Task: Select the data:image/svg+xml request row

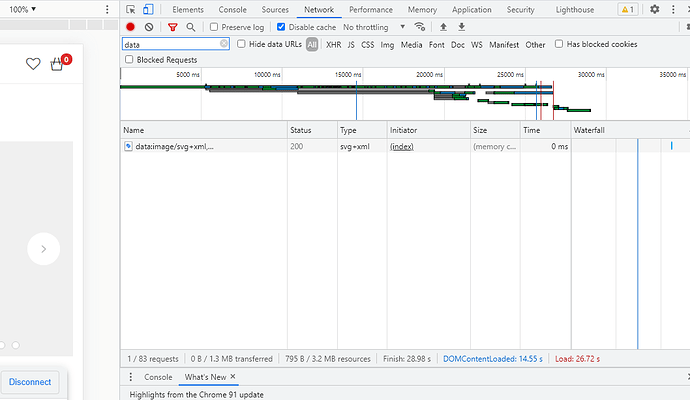Action: pyautogui.click(x=405, y=146)
